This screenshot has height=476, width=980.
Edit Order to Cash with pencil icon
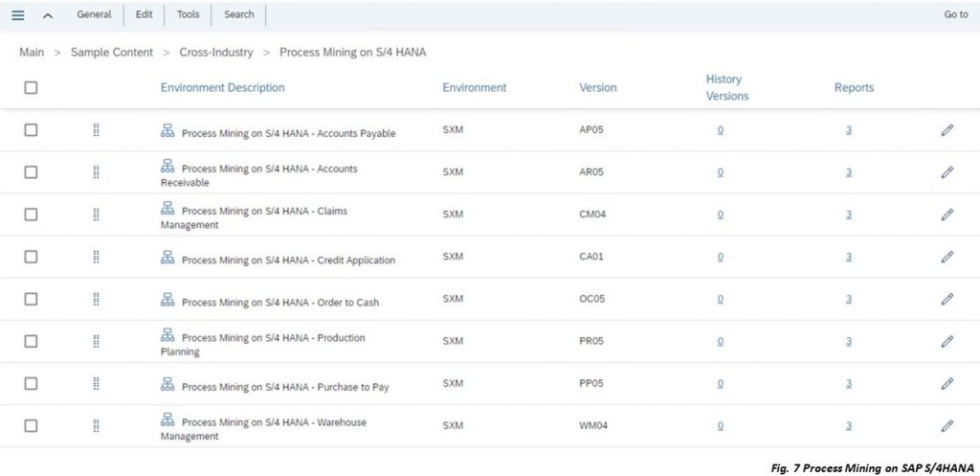click(947, 299)
